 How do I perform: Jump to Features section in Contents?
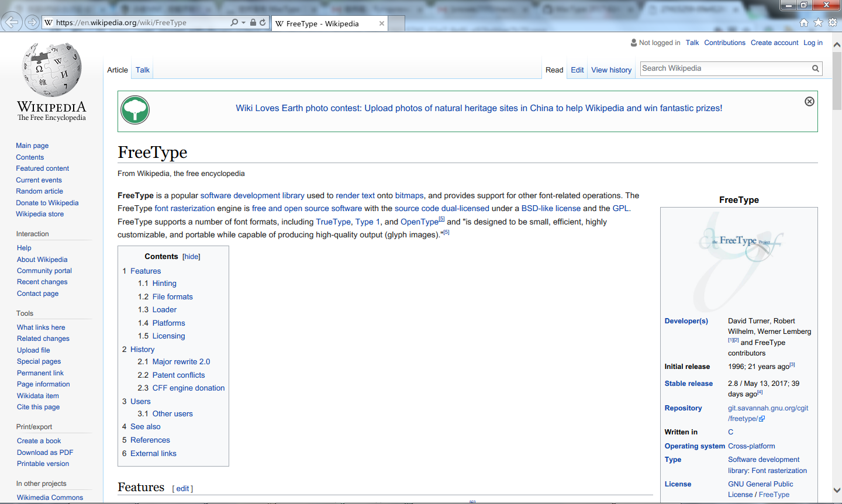tap(146, 271)
